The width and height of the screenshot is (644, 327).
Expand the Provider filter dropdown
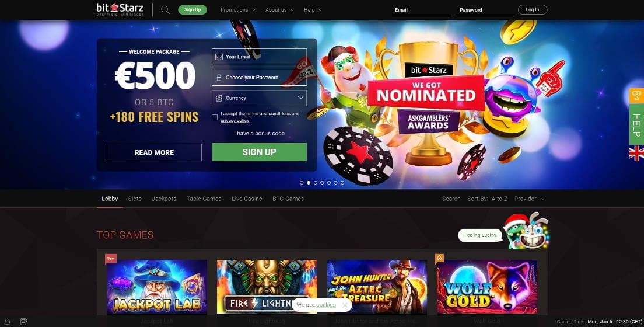[529, 199]
